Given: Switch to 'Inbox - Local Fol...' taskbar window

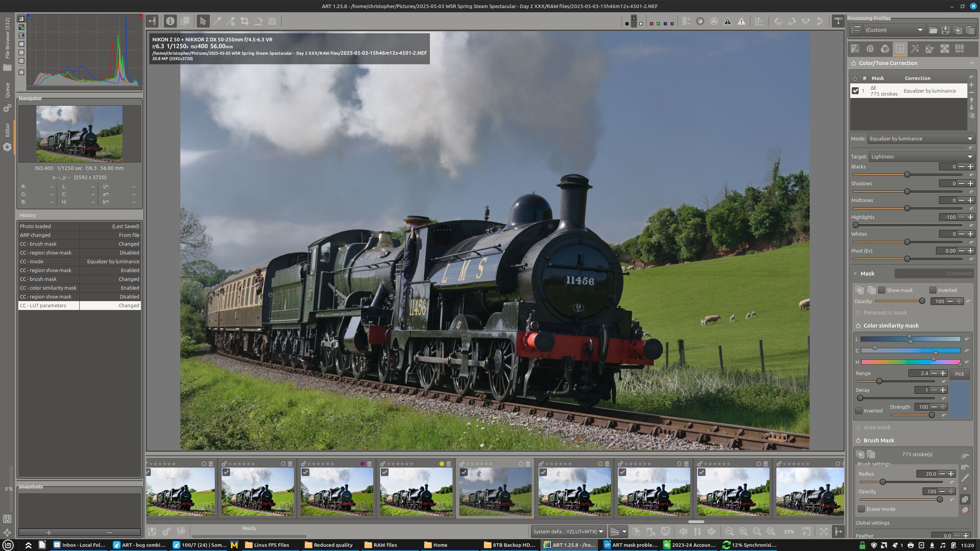Looking at the screenshot, I should click(79, 545).
